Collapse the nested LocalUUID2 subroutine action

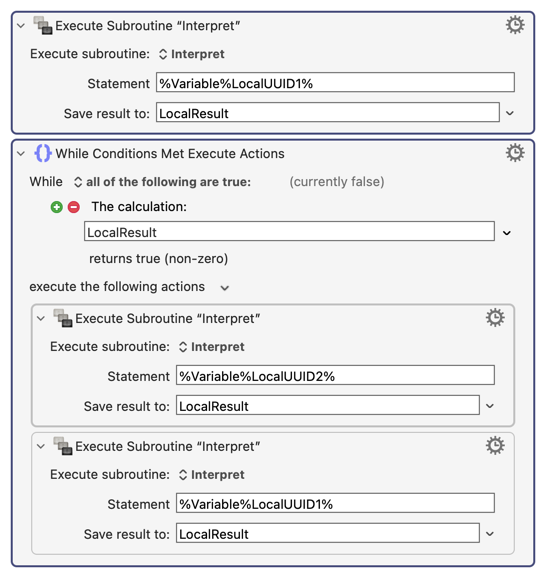[x=41, y=318]
